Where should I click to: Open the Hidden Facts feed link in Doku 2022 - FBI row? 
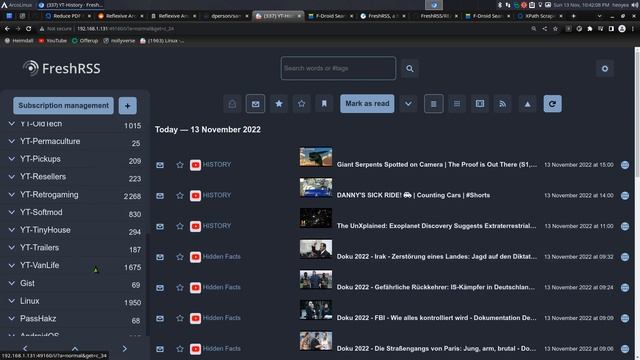pyautogui.click(x=222, y=318)
